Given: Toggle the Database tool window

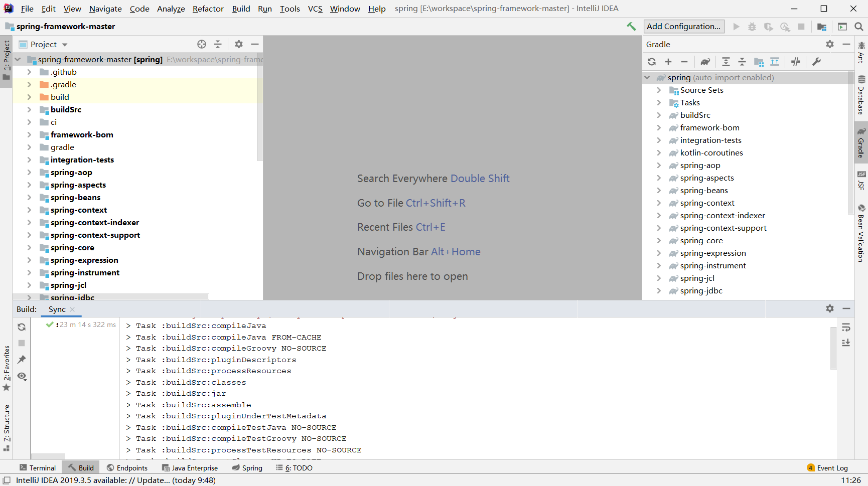Looking at the screenshot, I should tap(861, 95).
